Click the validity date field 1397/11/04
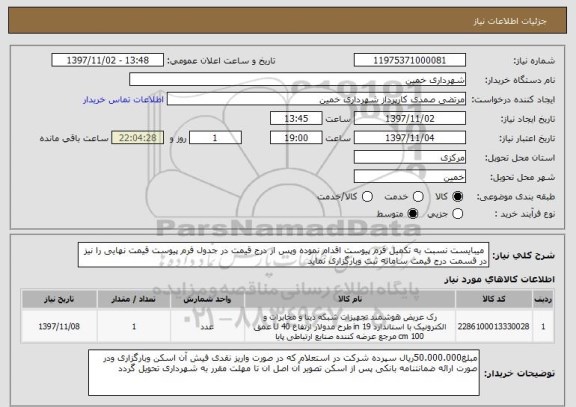The width and height of the screenshot is (576, 407). 410,138
